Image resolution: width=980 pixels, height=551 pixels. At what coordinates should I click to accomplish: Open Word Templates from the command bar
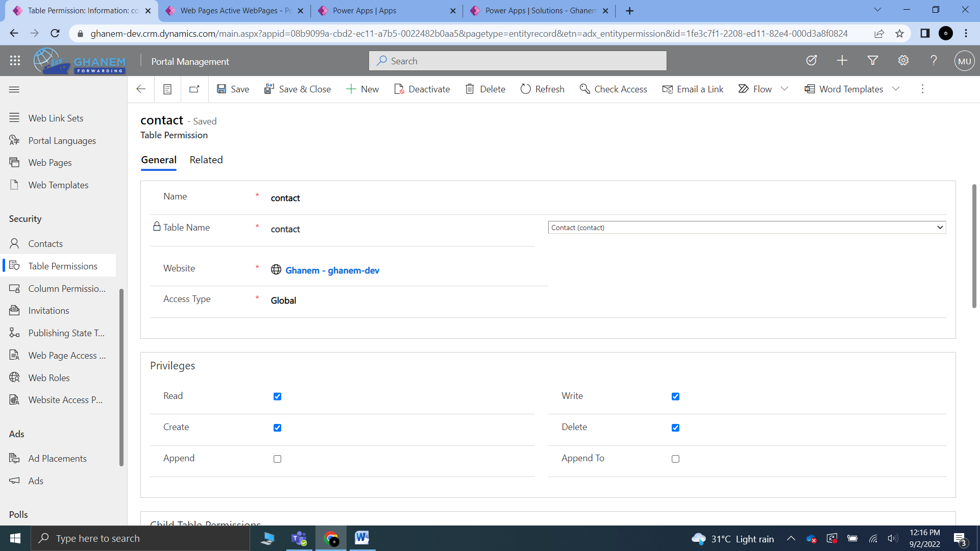pos(844,89)
